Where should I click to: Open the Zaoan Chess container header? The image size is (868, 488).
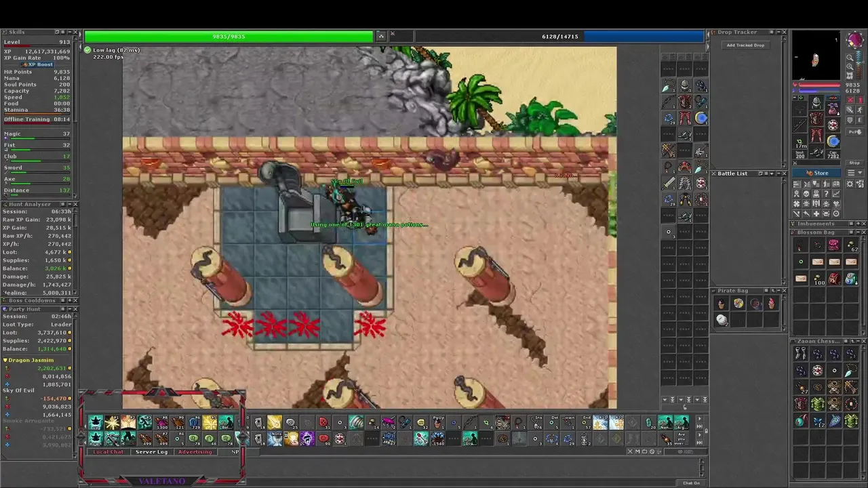pos(827,341)
